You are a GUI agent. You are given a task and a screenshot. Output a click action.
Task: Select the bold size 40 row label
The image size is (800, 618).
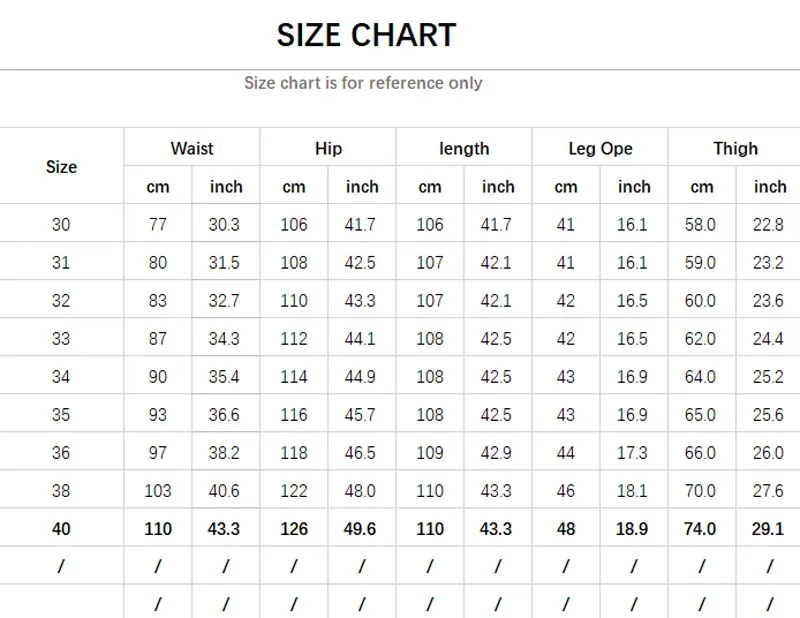61,529
